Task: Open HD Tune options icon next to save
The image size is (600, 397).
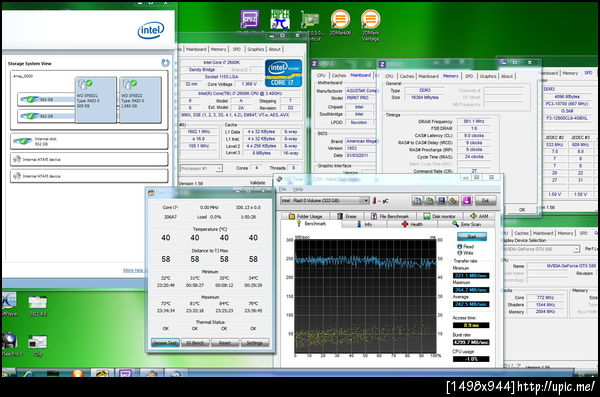Action: tap(453, 200)
